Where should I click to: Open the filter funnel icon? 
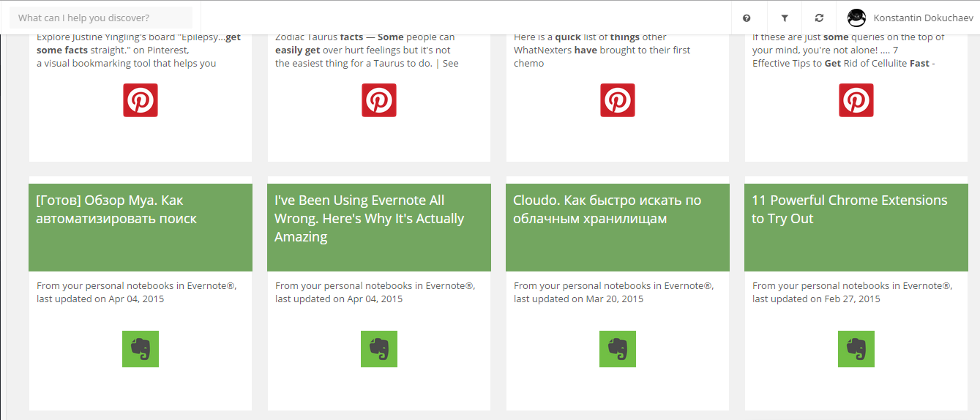(785, 18)
